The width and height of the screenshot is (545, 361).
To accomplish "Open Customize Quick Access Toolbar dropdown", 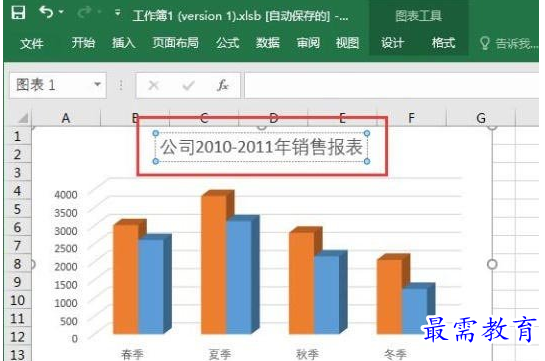I will coord(118,13).
